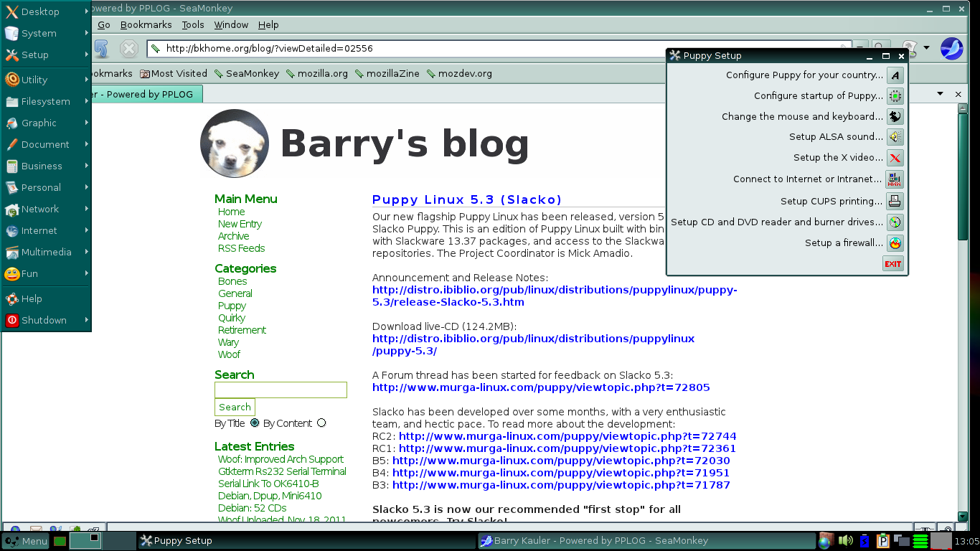The height and width of the screenshot is (551, 980).
Task: Click the battery icon in system tray
Action: point(864,540)
